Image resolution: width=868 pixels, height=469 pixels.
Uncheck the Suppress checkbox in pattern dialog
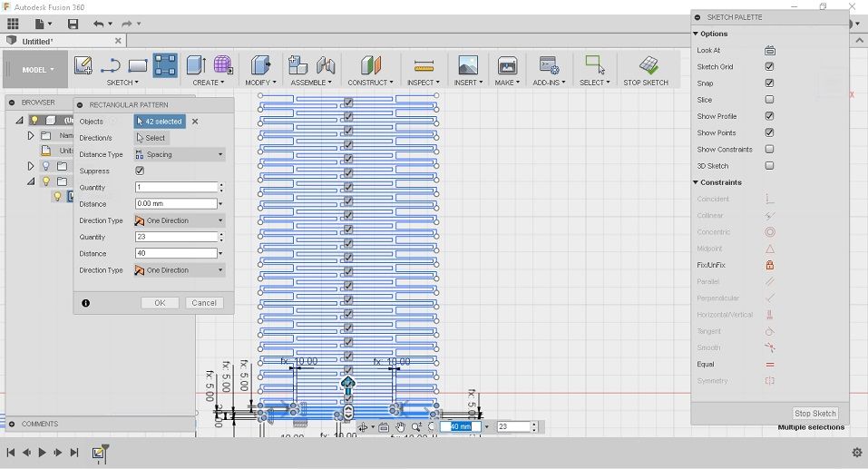(x=140, y=171)
